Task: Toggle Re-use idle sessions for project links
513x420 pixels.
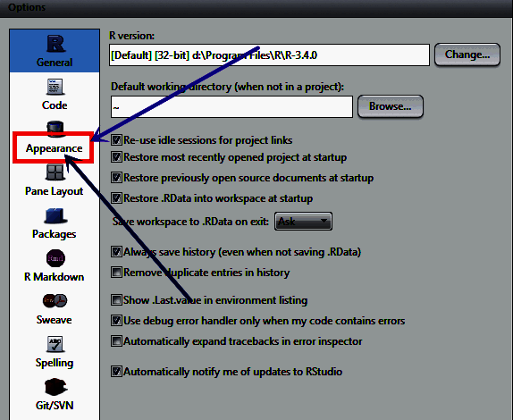Action: pyautogui.click(x=116, y=140)
